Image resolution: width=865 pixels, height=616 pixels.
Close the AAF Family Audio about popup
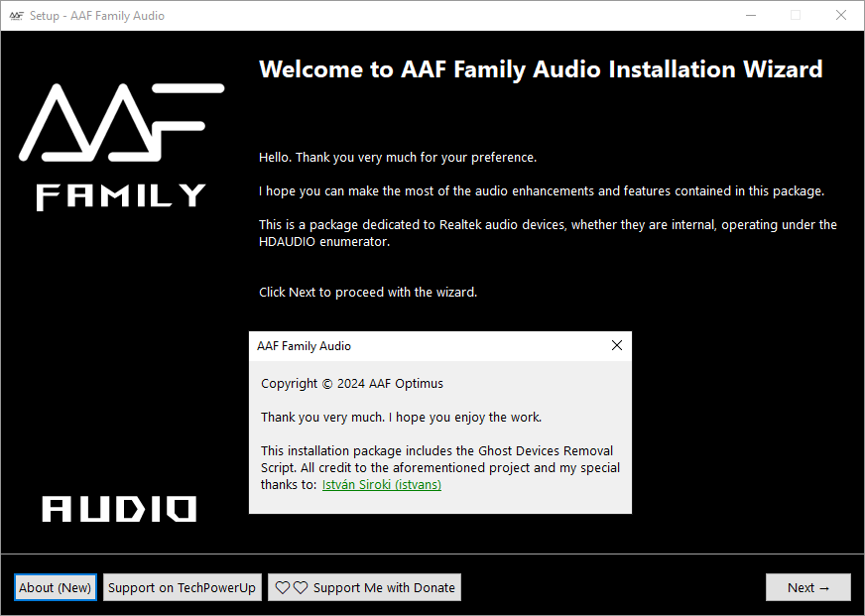pyautogui.click(x=617, y=345)
